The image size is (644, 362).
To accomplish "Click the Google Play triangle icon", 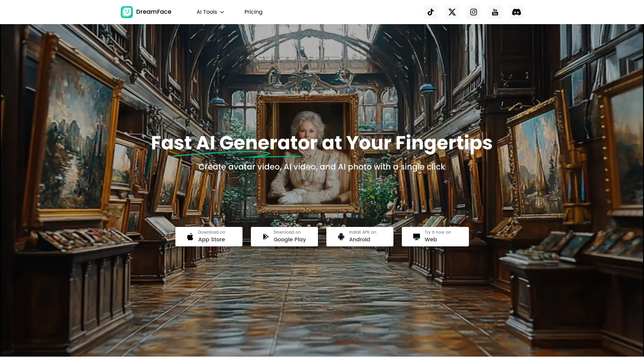I will (x=266, y=237).
